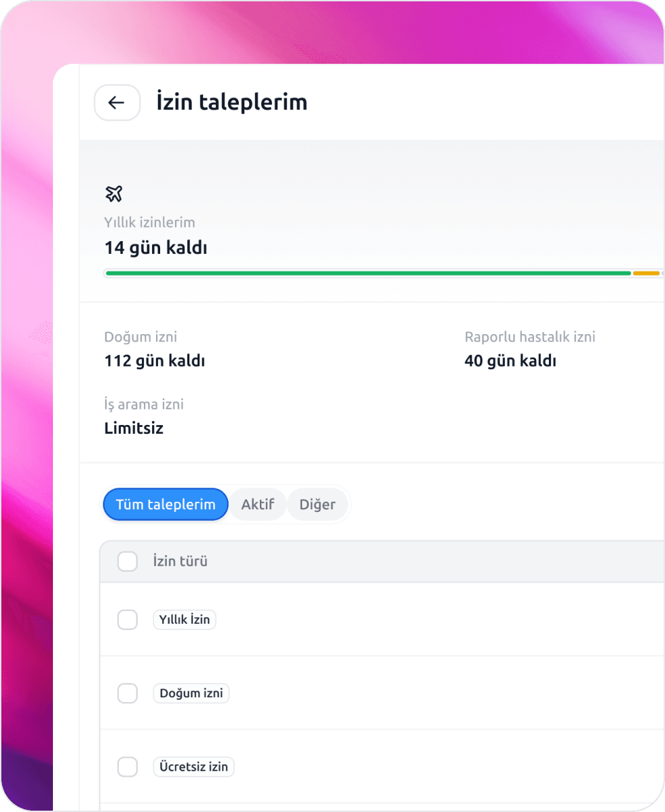Click the Doğum izni tag in table
Screen dimensions: 665x812
191,693
